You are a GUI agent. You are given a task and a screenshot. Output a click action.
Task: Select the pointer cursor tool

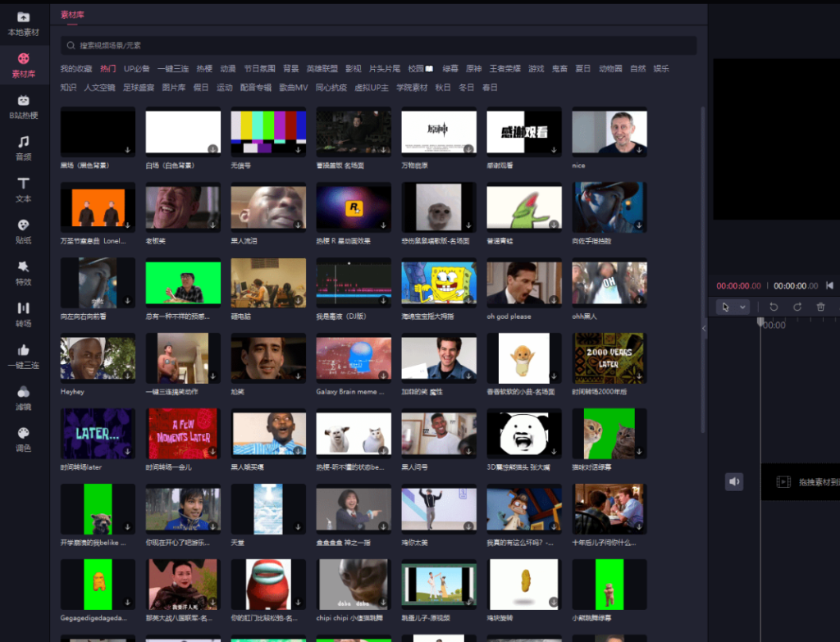725,307
